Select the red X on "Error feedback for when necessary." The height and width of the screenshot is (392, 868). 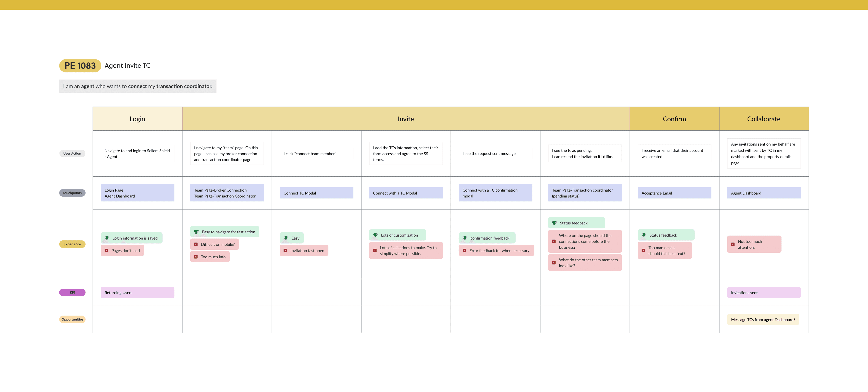click(x=464, y=251)
